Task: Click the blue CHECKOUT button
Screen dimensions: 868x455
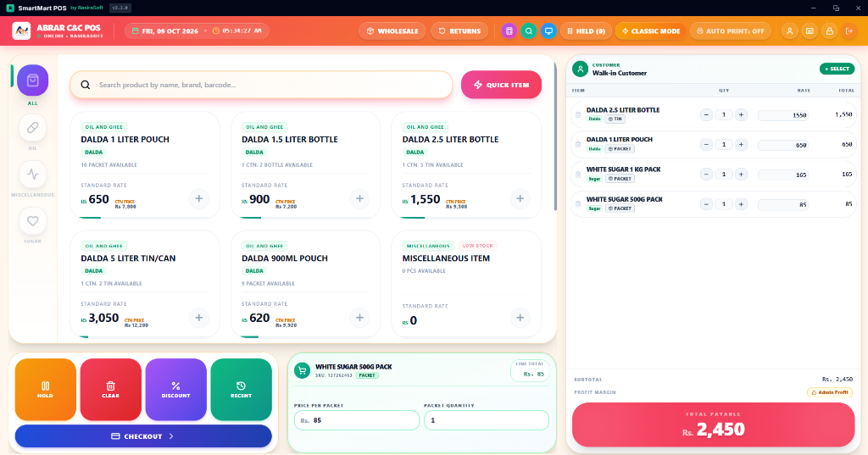Action: click(x=143, y=436)
